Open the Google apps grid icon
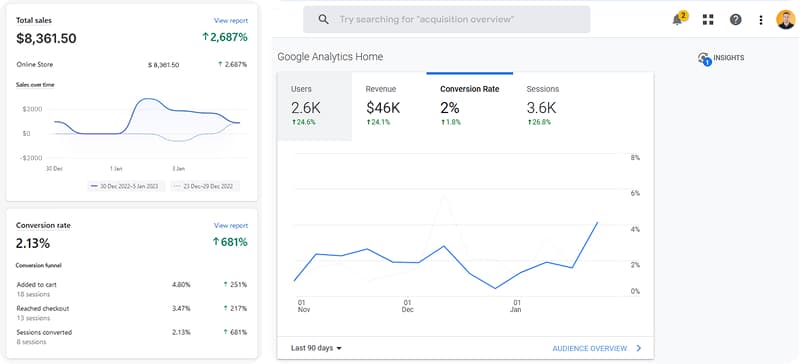Screen dimensions: 800x364 coord(708,20)
